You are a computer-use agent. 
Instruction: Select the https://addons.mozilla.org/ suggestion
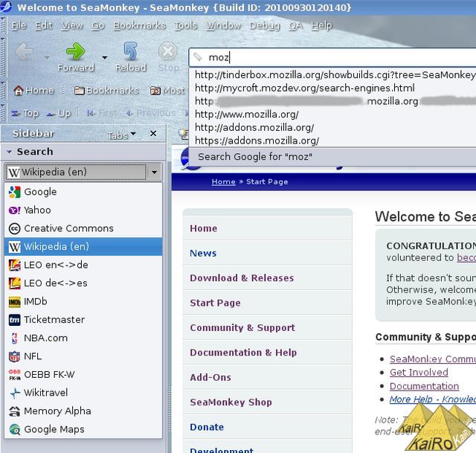click(x=332, y=141)
